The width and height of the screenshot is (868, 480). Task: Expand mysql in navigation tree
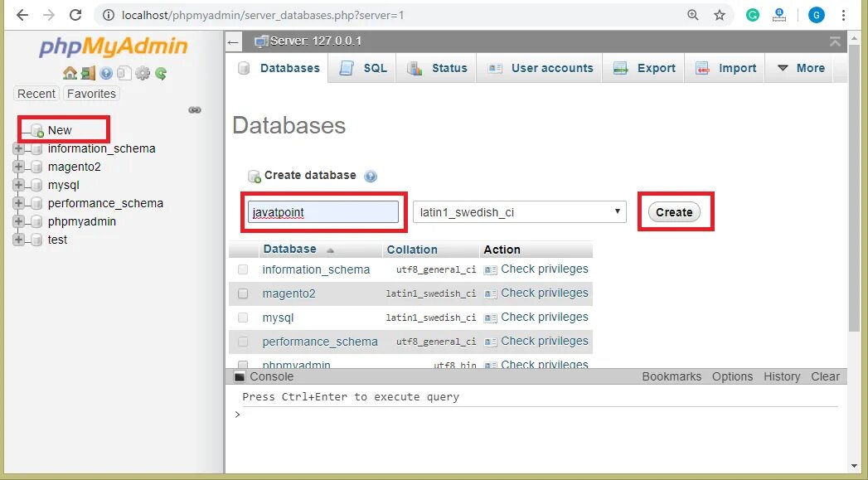(x=18, y=185)
